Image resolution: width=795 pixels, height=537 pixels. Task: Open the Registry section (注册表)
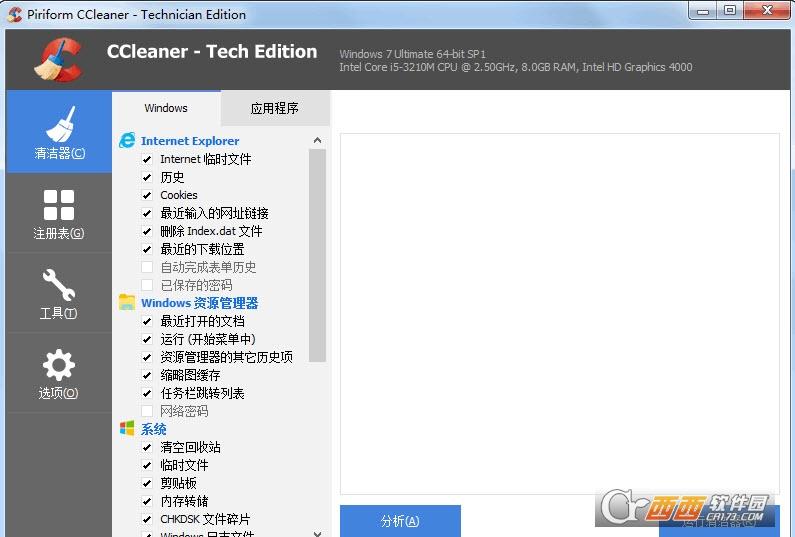coord(59,213)
